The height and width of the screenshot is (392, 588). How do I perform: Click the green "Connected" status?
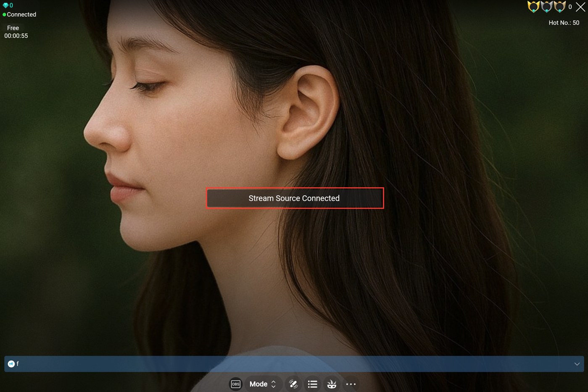19,14
